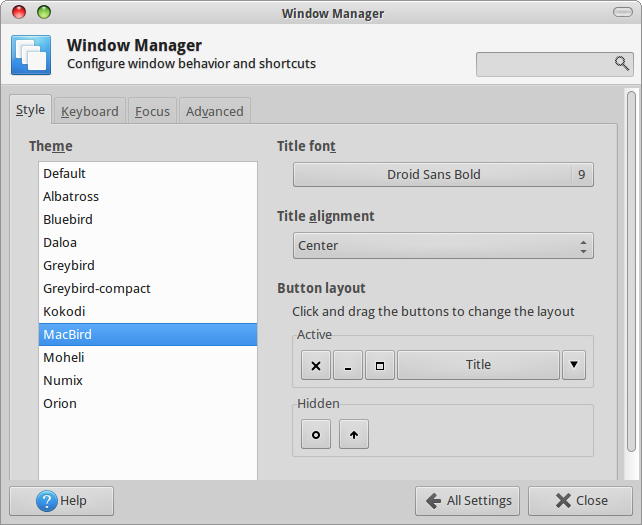Click the maximize square button in Active layout
The height and width of the screenshot is (525, 642).
coord(380,365)
